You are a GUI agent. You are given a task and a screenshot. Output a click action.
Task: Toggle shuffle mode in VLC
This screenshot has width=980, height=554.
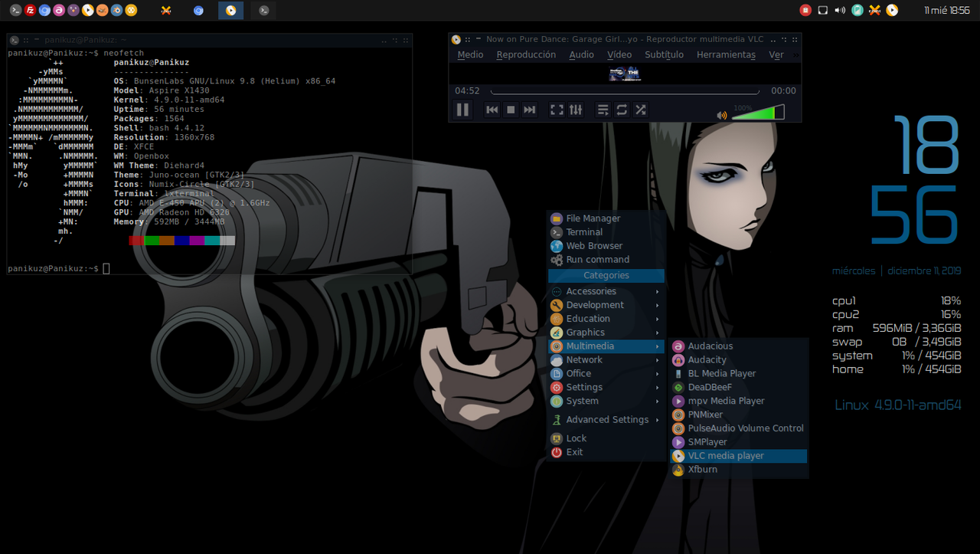tap(640, 110)
